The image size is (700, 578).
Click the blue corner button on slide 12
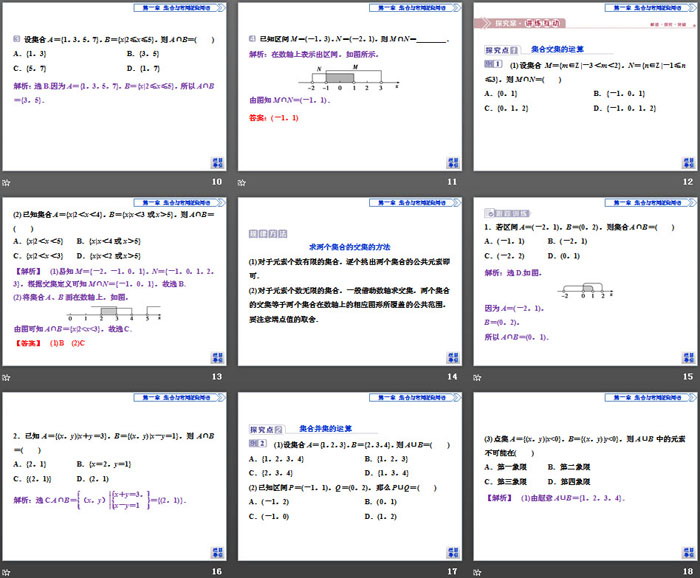(687, 163)
